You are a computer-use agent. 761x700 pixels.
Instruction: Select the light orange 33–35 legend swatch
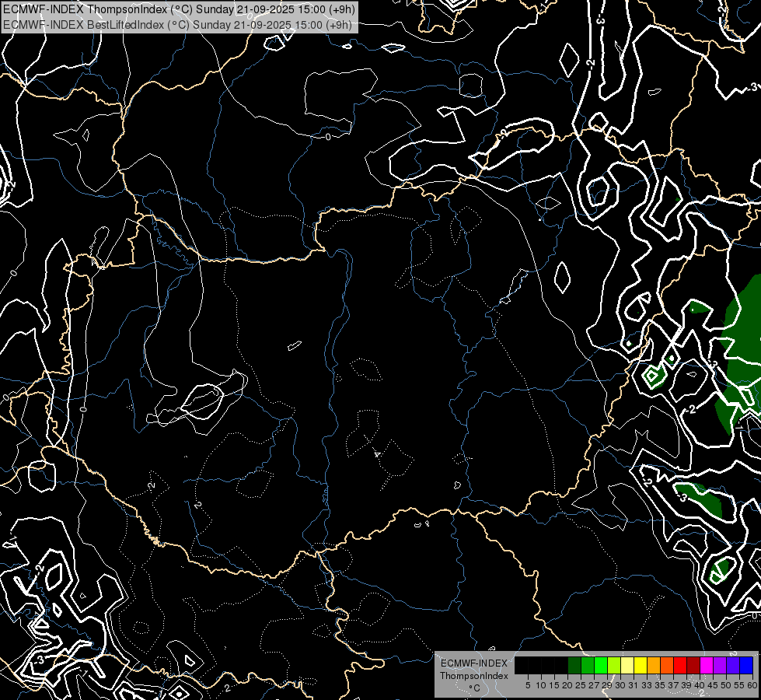[x=654, y=665]
